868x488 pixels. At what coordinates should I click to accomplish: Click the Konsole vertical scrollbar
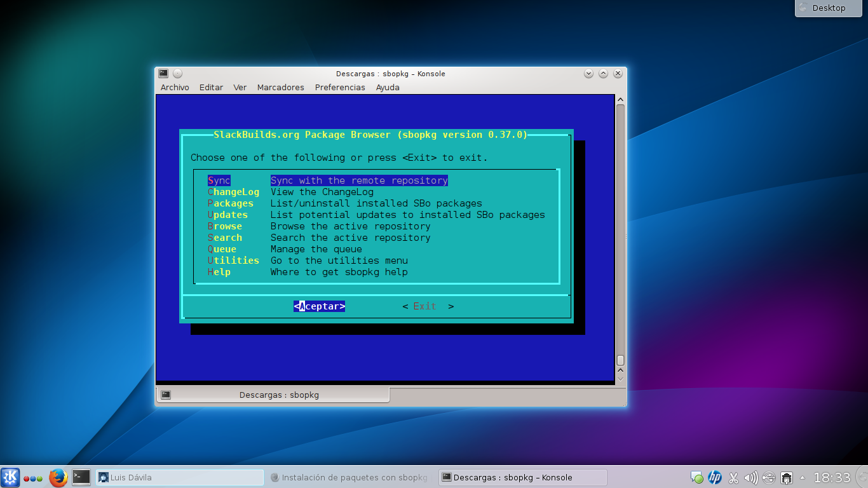coord(620,238)
